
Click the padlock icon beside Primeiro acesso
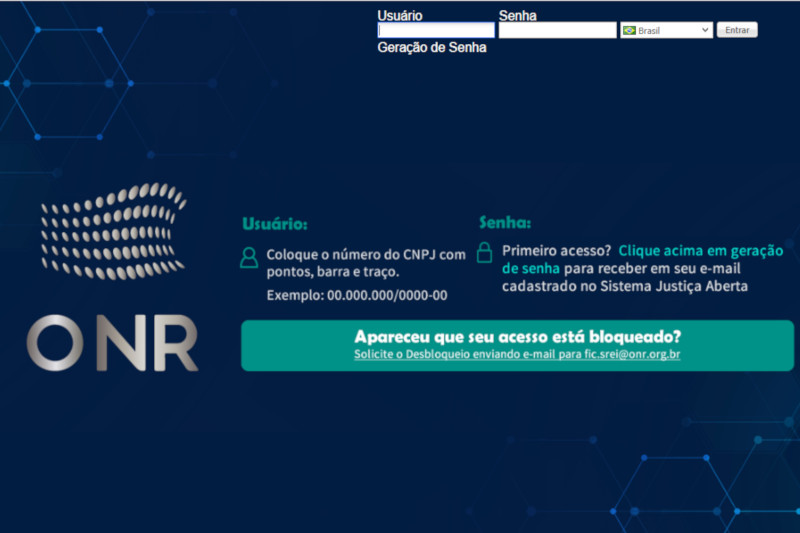pyautogui.click(x=484, y=252)
